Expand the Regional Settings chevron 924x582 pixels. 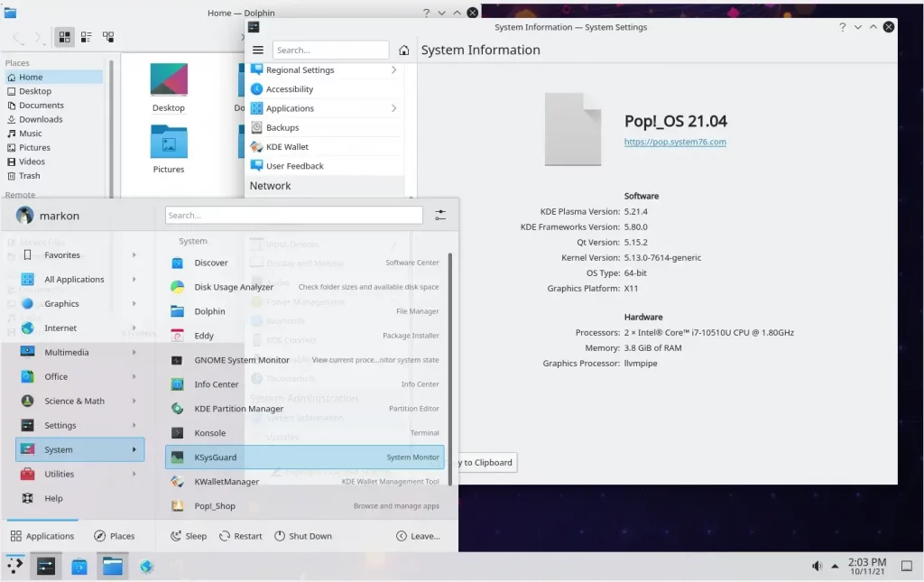393,69
